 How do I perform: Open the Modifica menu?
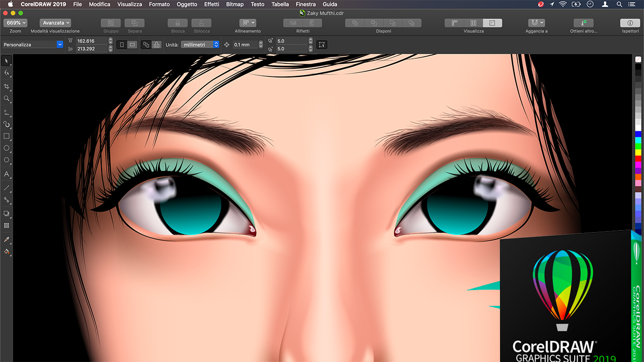point(99,4)
